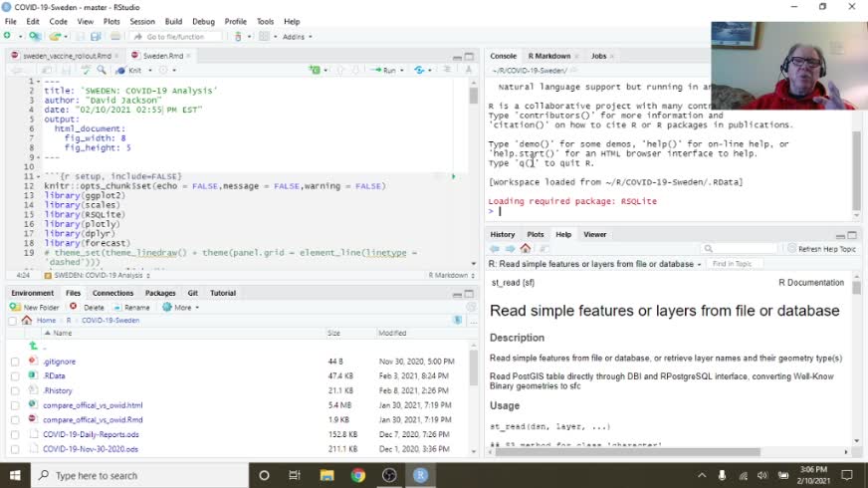Run the setup chunk with green arrow
868x488 pixels.
tap(453, 176)
